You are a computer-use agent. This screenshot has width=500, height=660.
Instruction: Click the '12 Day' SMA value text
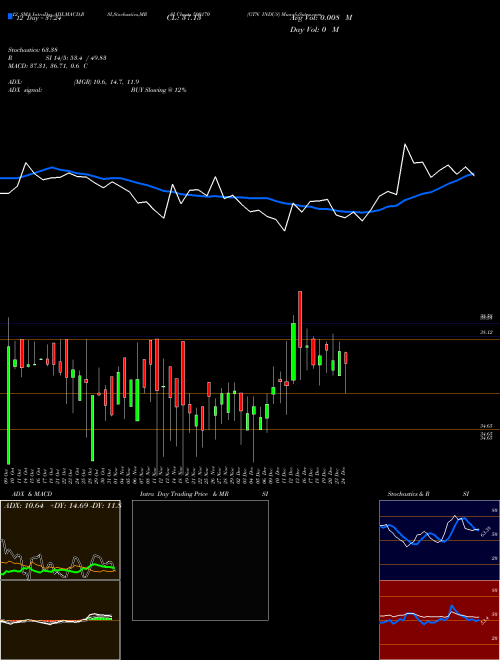point(39,18)
